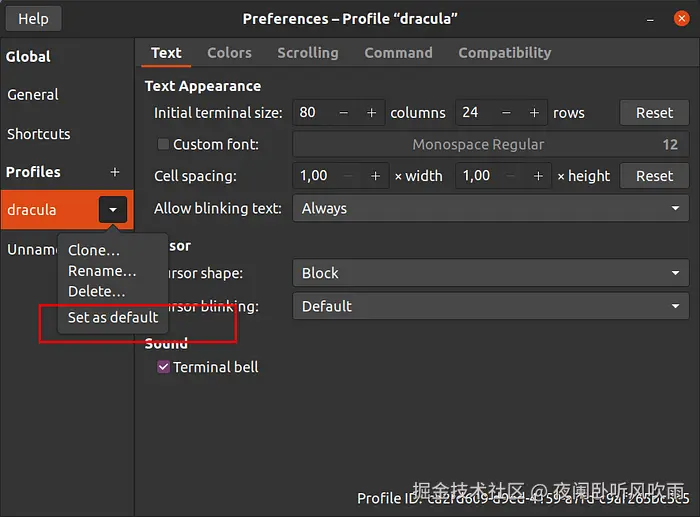This screenshot has height=517, width=700.
Task: Decrease columns with the minus button
Action: (343, 113)
